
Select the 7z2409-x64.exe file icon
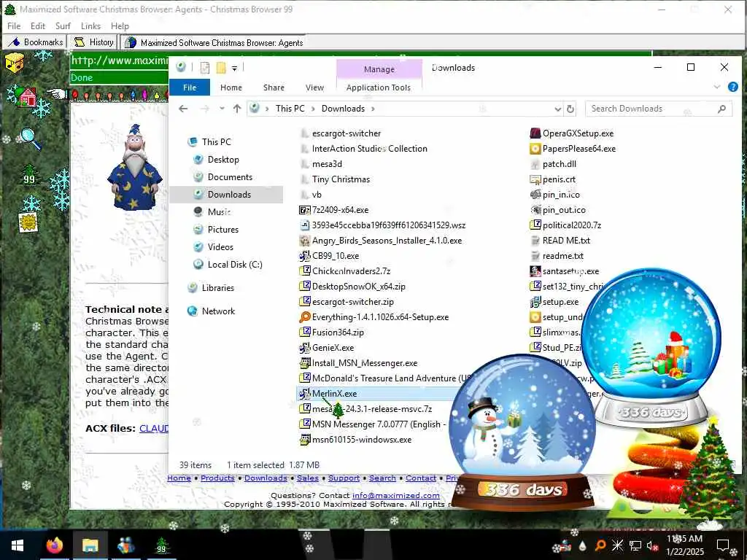coord(305,210)
